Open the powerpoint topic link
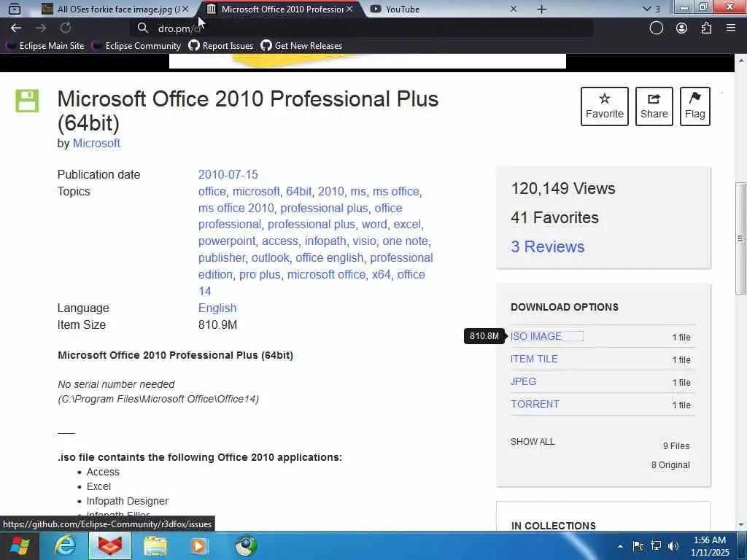 pos(227,241)
